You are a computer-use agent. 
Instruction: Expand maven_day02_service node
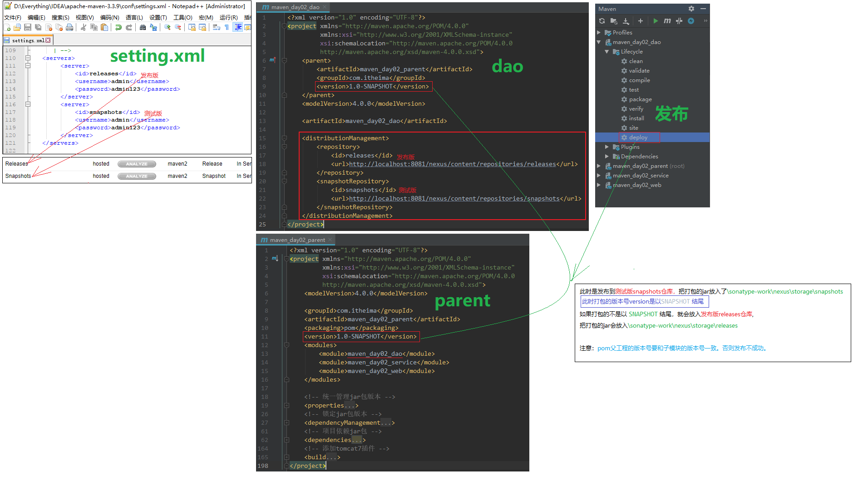(599, 176)
